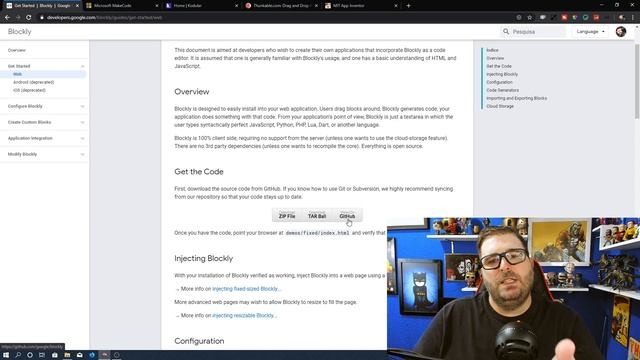Switch to the Thunkable.com tab
The height and width of the screenshot is (360, 640).
pyautogui.click(x=281, y=6)
